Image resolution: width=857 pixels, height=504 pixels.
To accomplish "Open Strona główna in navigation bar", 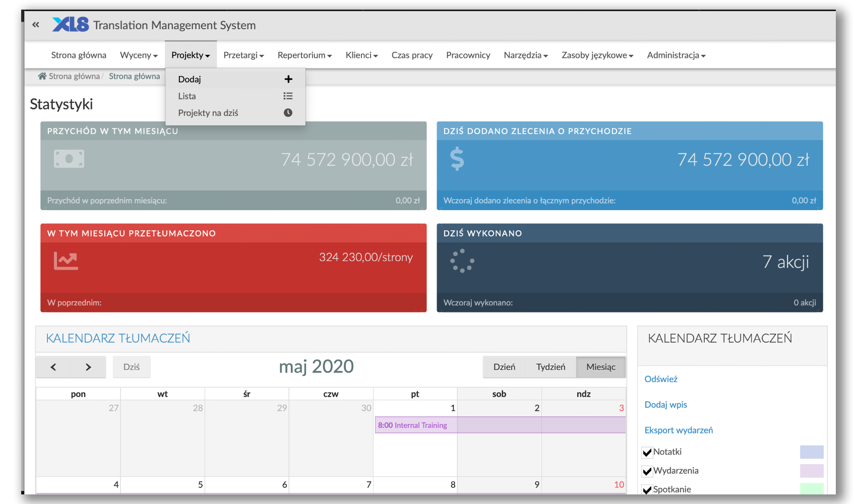I will 79,55.
